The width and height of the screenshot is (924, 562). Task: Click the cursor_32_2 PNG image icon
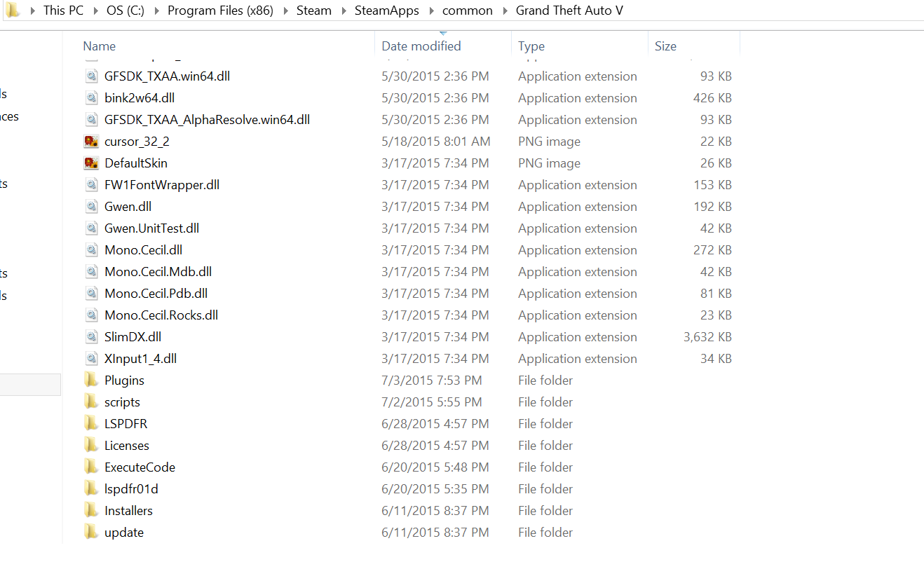(91, 142)
